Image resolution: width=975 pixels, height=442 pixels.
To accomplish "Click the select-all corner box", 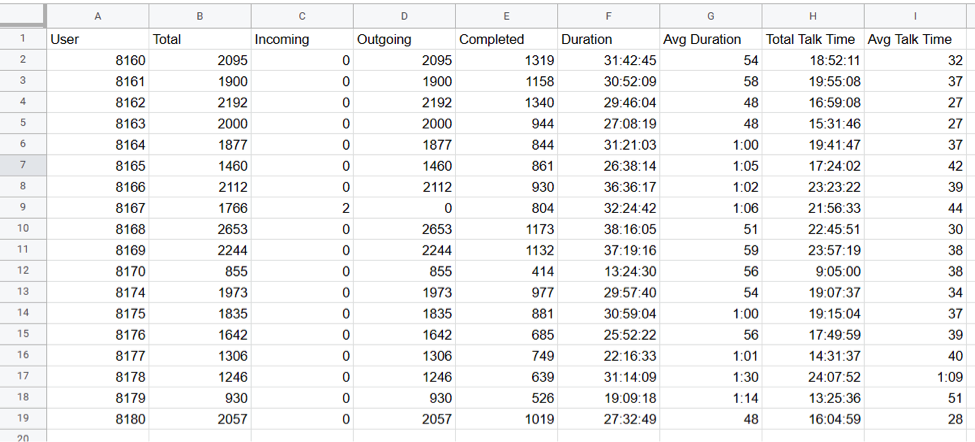I will 23,16.
